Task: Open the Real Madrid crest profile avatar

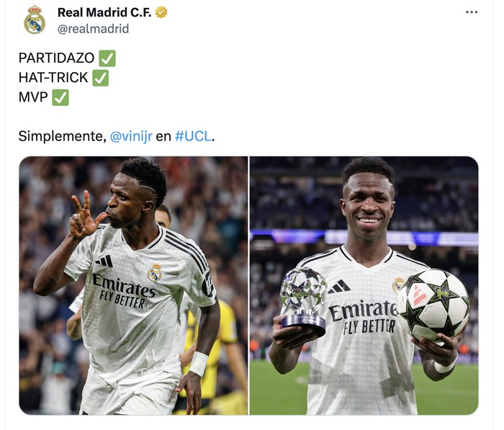Action: click(35, 20)
